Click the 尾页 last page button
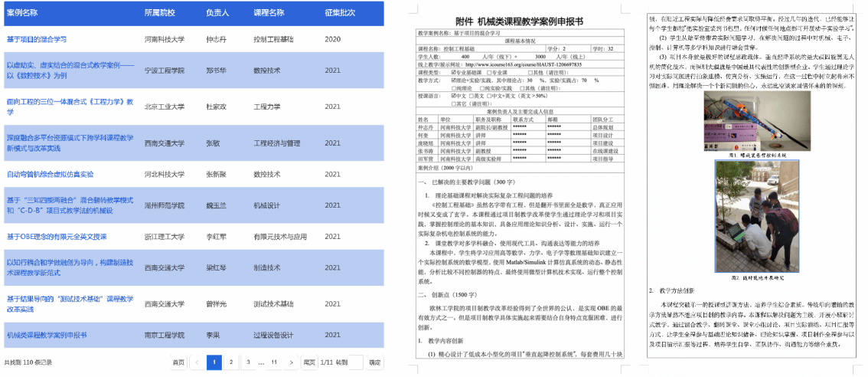The height and width of the screenshot is (377, 868). pyautogui.click(x=309, y=362)
